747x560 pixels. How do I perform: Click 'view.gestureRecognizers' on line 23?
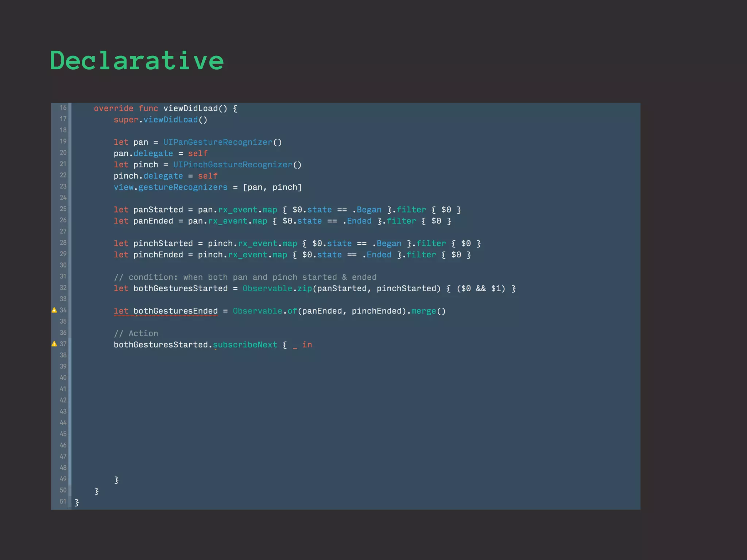(x=170, y=187)
